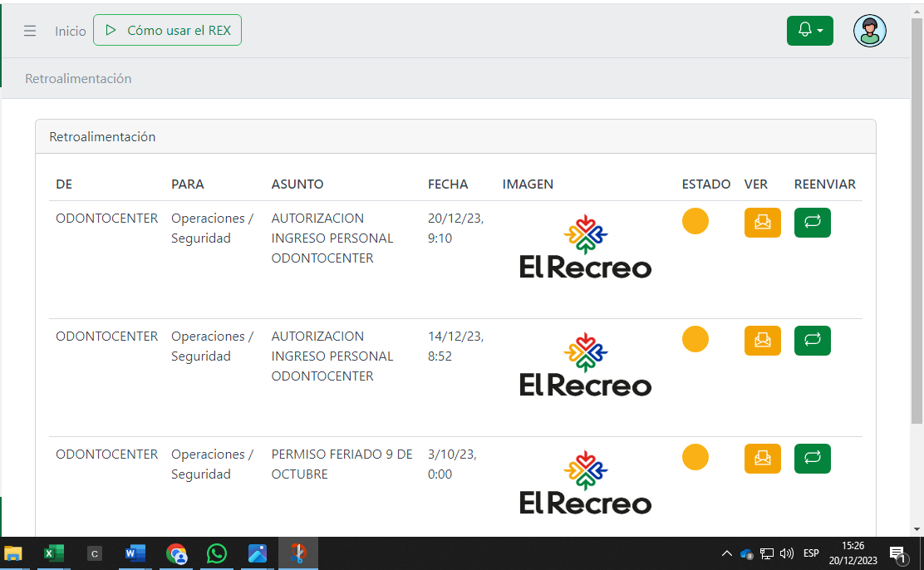Open the hamburger sidebar menu
The height and width of the screenshot is (570, 924).
pos(30,31)
